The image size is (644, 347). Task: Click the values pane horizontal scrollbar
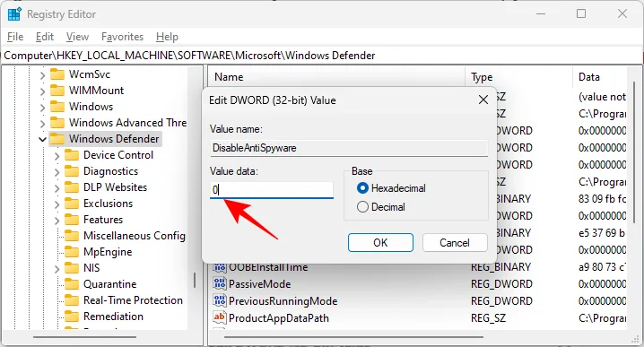pos(353,337)
